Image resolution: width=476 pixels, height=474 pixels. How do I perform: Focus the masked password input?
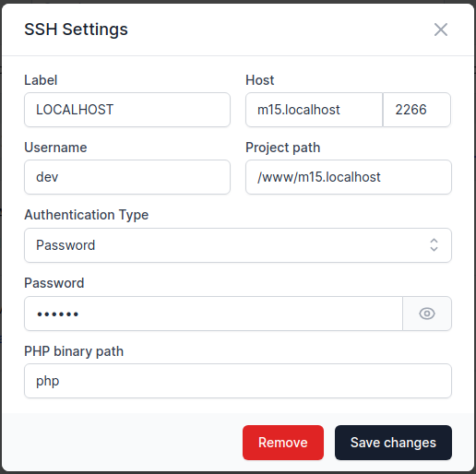(213, 314)
